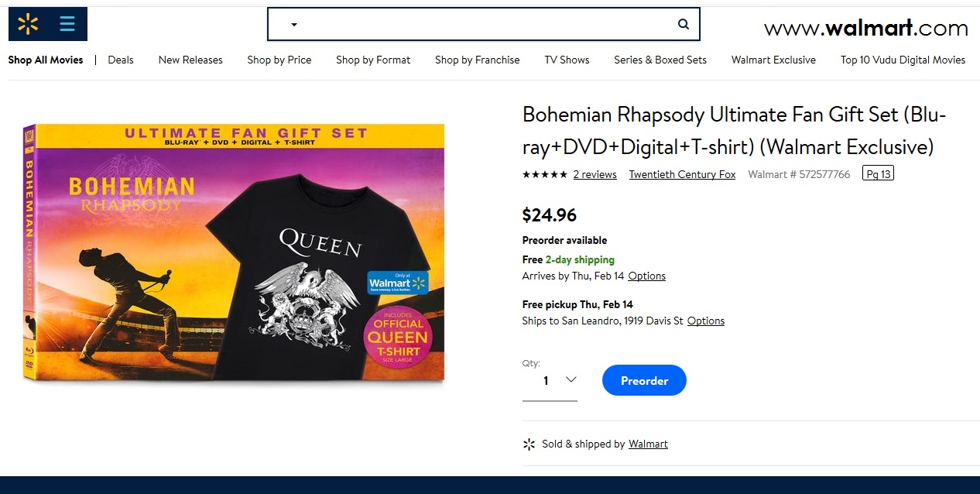
Task: Click the five-star rating stars
Action: [544, 175]
